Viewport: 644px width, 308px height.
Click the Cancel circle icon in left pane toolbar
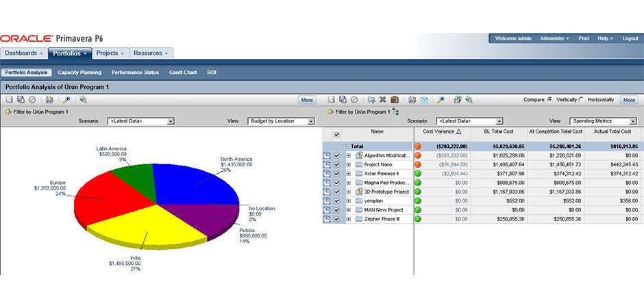[32, 100]
